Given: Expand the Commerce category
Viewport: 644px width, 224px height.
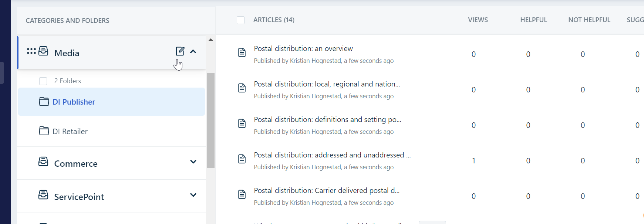Looking at the screenshot, I should pos(193,162).
